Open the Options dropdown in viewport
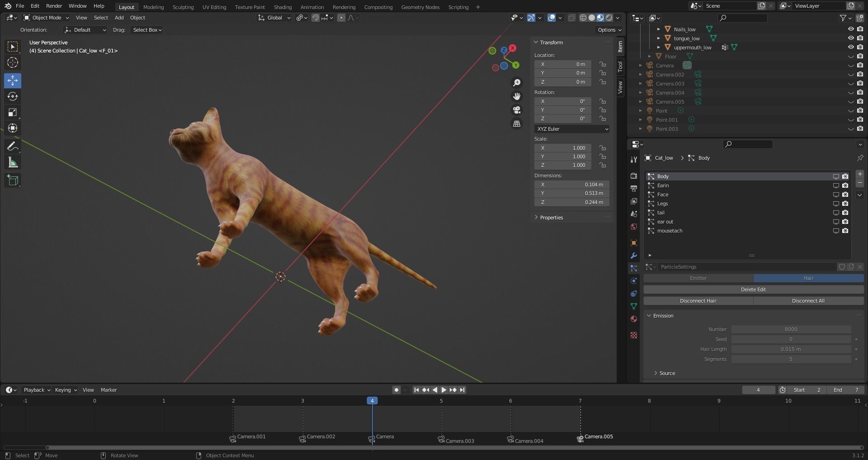Screen dimensions: 868x460 [x=609, y=30]
